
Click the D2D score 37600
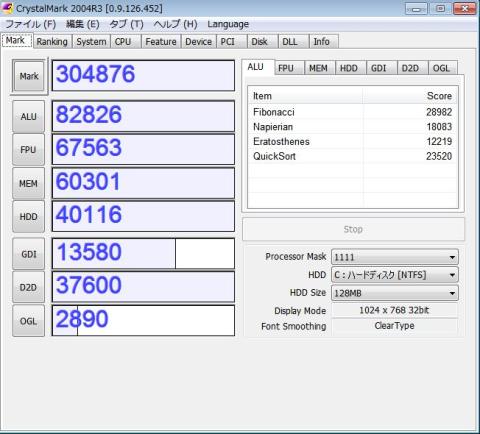[143, 287]
